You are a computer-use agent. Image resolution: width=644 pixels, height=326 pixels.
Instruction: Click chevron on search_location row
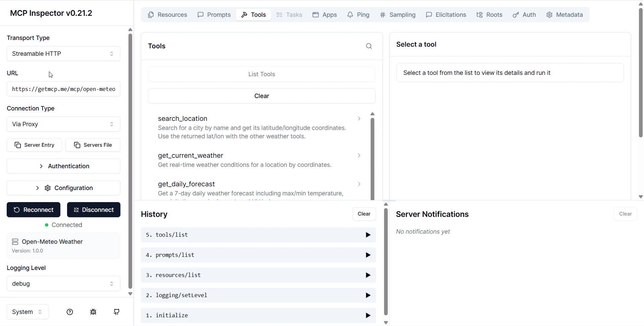coord(359,119)
